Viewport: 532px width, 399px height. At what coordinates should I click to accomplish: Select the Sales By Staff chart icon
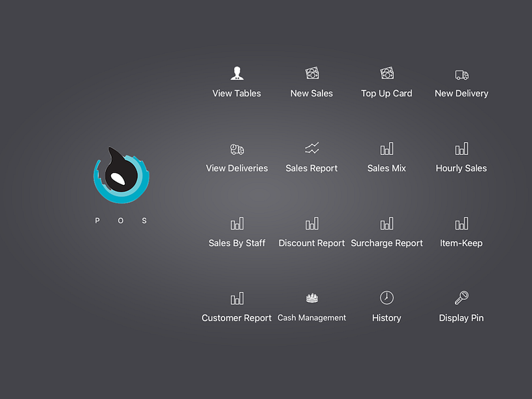237,223
